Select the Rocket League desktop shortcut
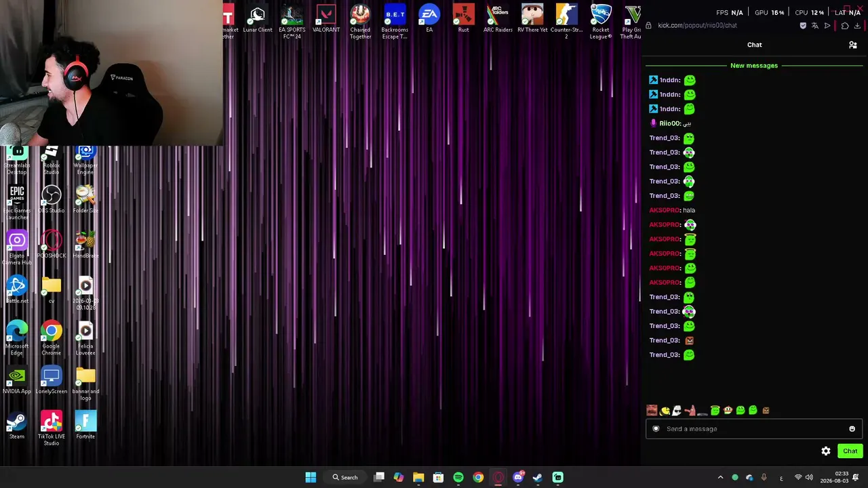 [x=601, y=22]
